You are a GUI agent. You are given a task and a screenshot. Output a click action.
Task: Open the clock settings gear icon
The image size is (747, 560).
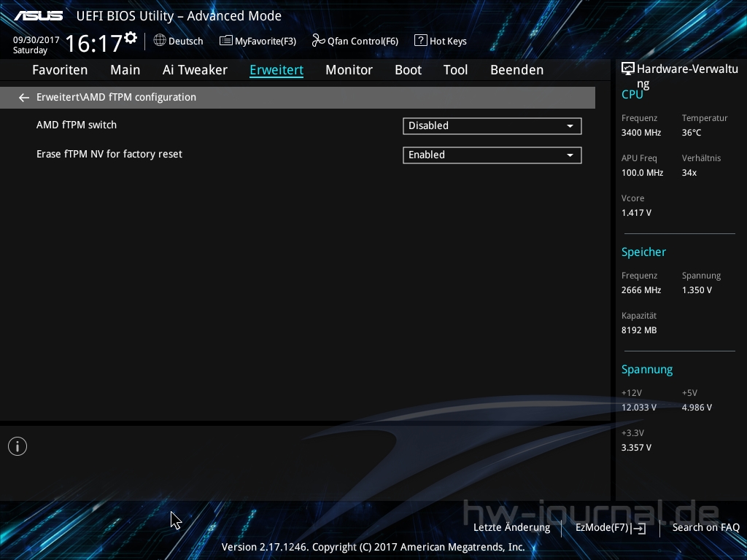[x=131, y=38]
